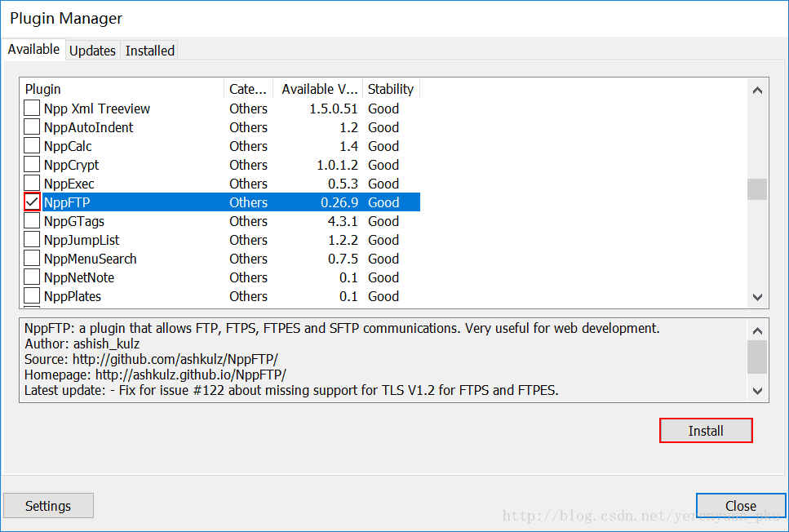The image size is (789, 532).
Task: Tick the NppPlates checkbox
Action: 32,296
